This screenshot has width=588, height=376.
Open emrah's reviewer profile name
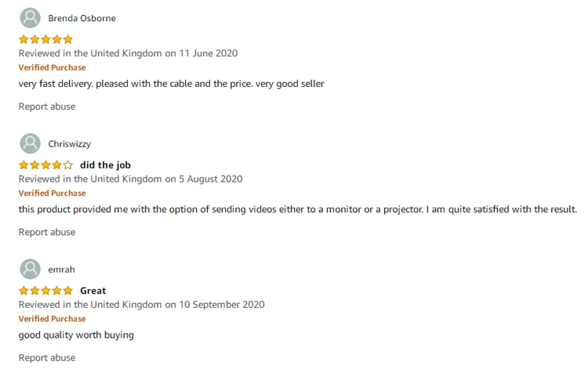[x=61, y=269]
